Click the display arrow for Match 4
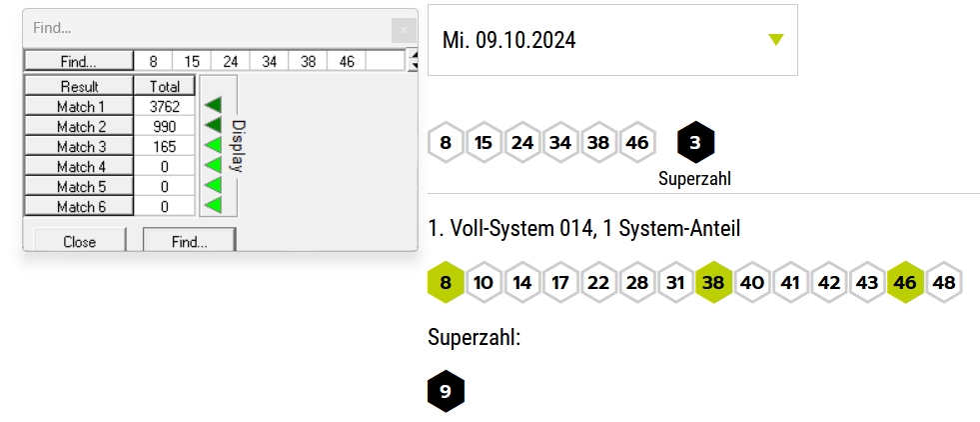The width and height of the screenshot is (980, 422). pyautogui.click(x=213, y=165)
